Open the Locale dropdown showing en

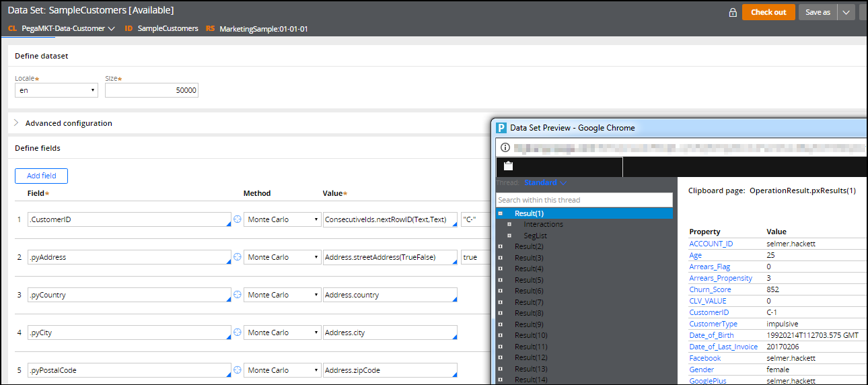click(x=57, y=90)
